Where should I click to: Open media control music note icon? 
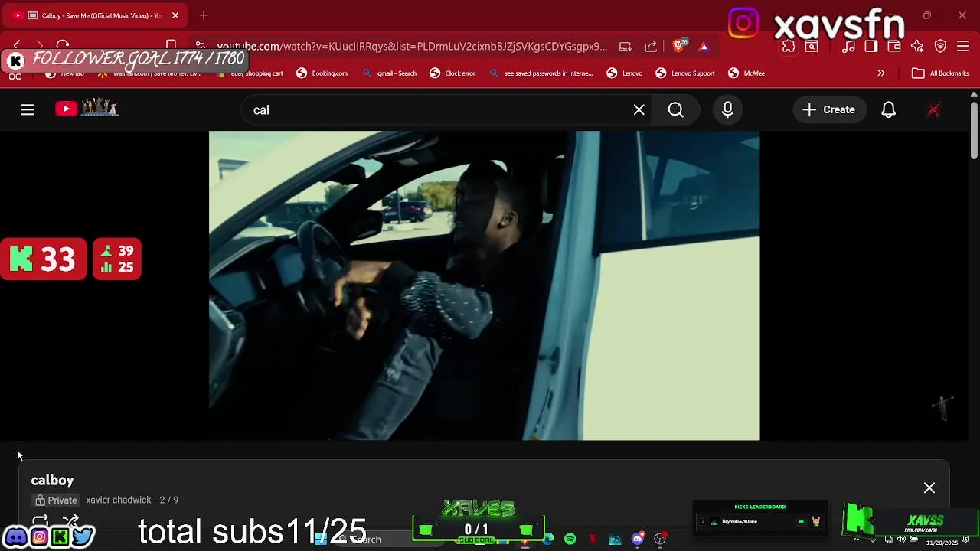pyautogui.click(x=848, y=46)
